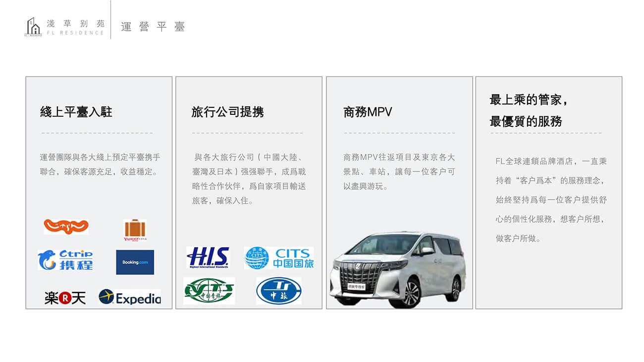Click the 商務MPV往返項目 description paragraph
This screenshot has height=362, width=644.
click(399, 172)
